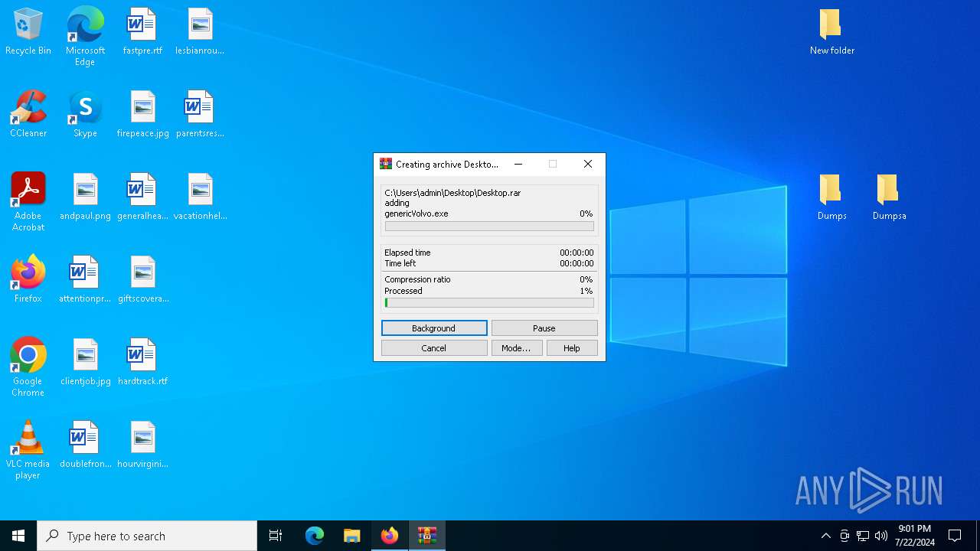The height and width of the screenshot is (551, 980).
Task: Cancel the archive creation
Action: [x=434, y=348]
